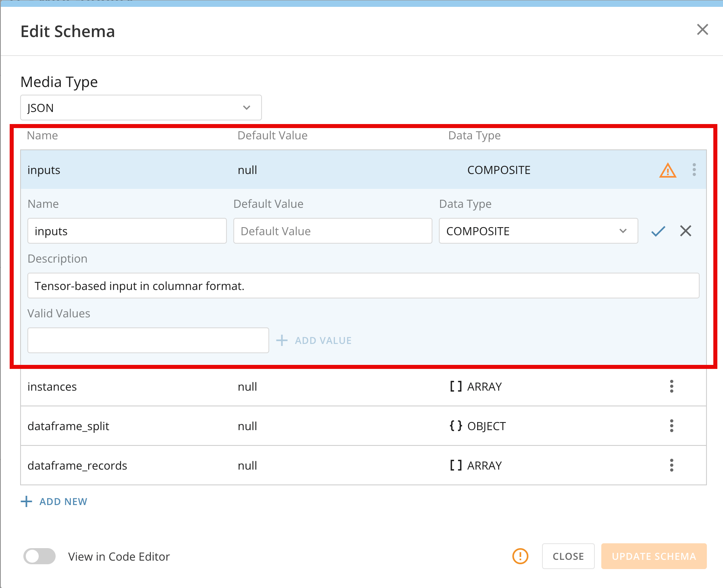723x588 pixels.
Task: Confirm field edit with the blue checkmark
Action: tap(658, 231)
